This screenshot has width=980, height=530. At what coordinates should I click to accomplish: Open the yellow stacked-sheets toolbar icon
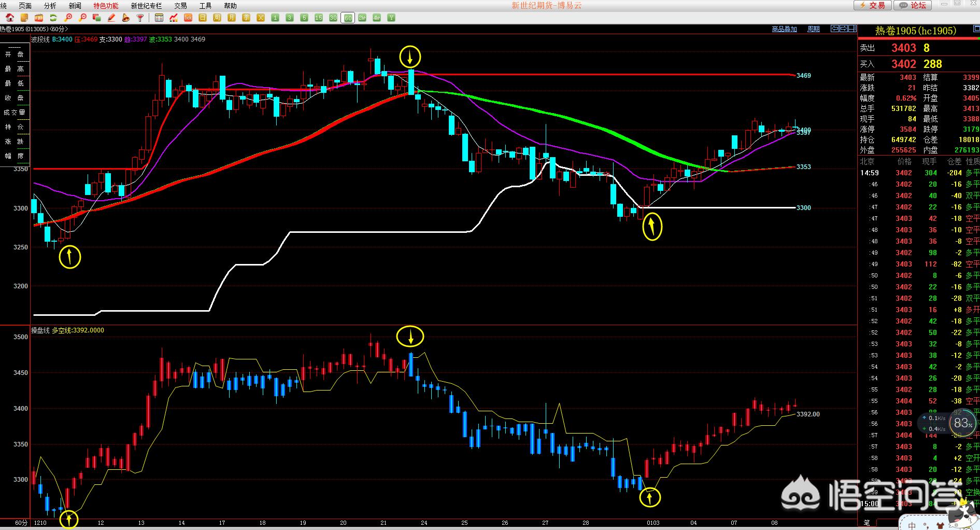(x=24, y=18)
